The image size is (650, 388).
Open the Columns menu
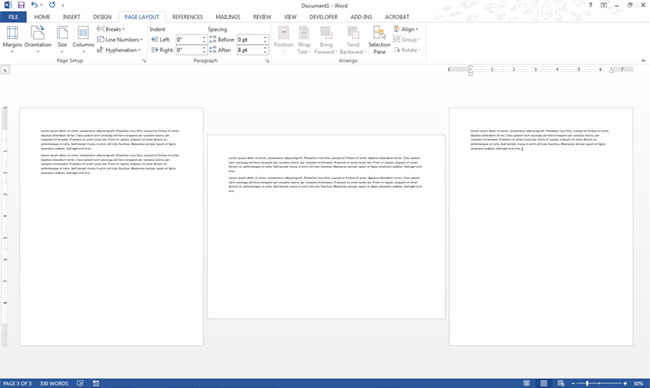pyautogui.click(x=83, y=39)
